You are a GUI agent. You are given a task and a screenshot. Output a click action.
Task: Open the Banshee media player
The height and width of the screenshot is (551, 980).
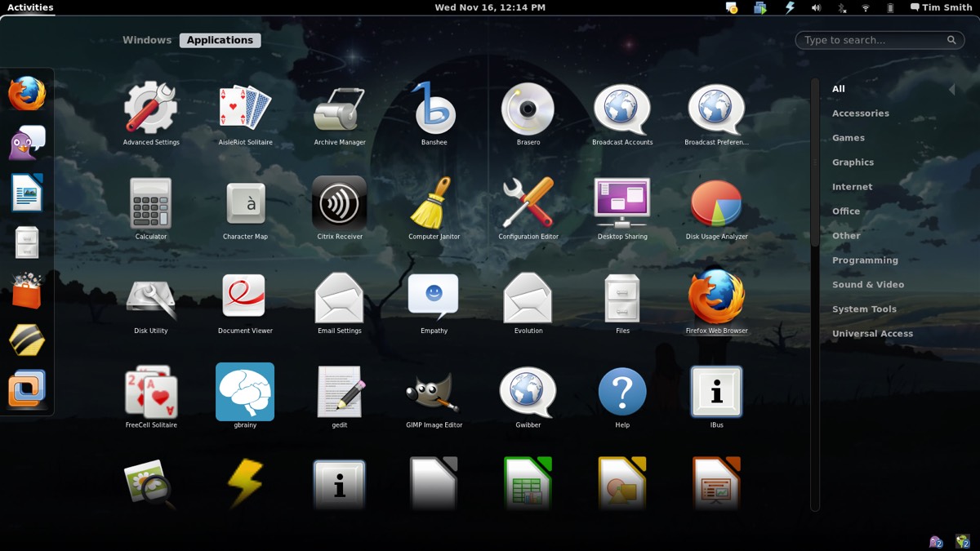(434, 110)
